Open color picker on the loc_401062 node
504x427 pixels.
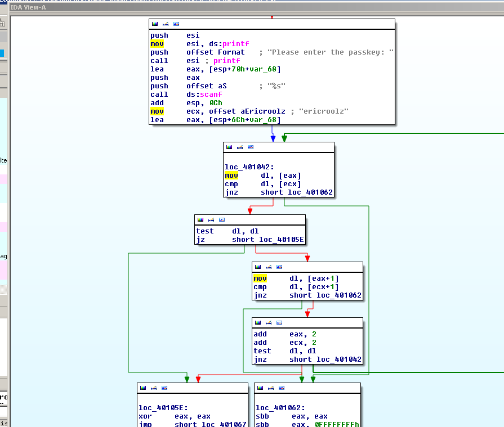point(261,388)
